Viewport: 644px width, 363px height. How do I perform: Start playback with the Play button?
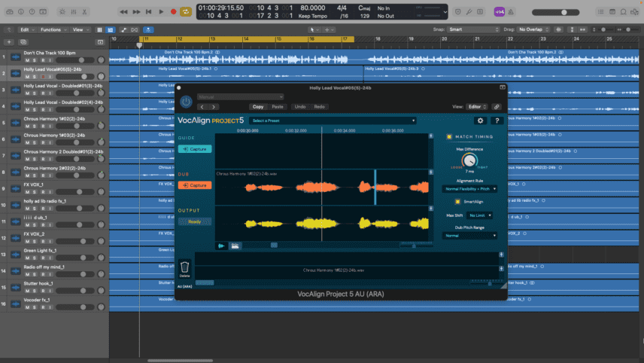[161, 12]
